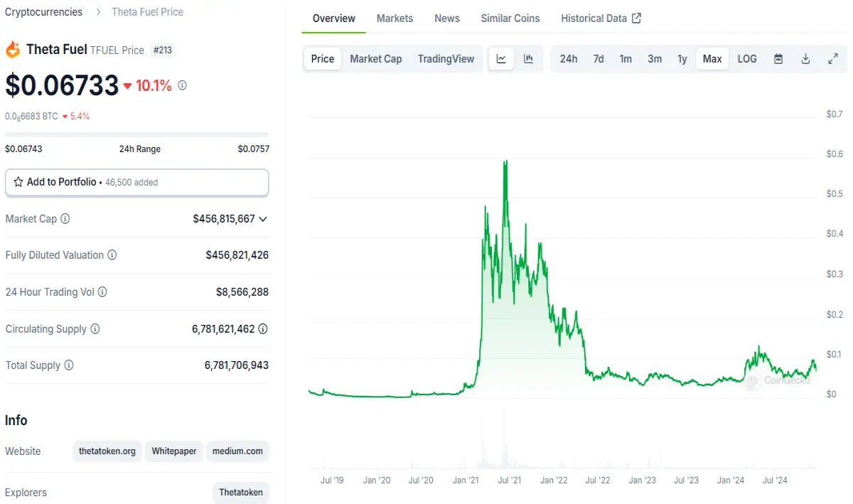
Task: Select the Market Cap chart toggle
Action: (376, 59)
